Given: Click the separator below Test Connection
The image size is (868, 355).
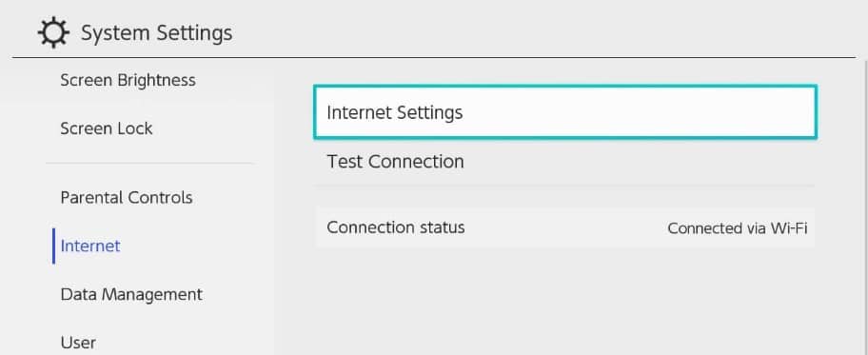Looking at the screenshot, I should pyautogui.click(x=565, y=186).
